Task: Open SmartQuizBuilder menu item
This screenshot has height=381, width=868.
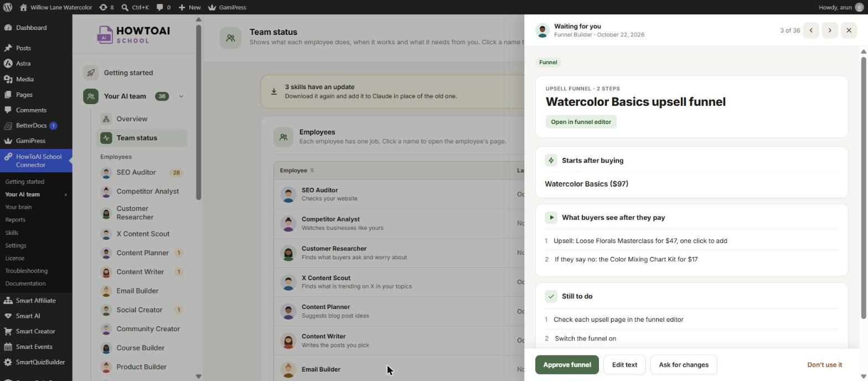Action: pos(40,362)
